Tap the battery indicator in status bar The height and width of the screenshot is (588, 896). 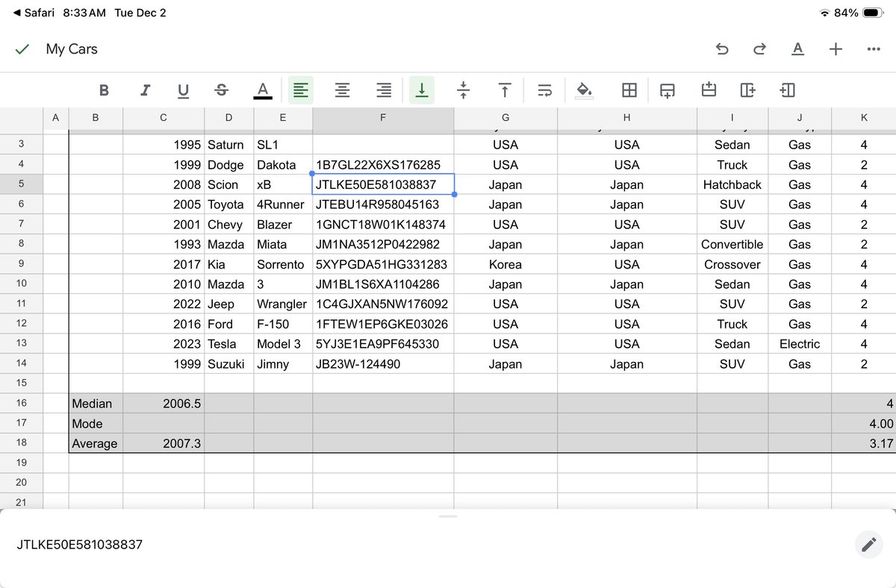(874, 13)
